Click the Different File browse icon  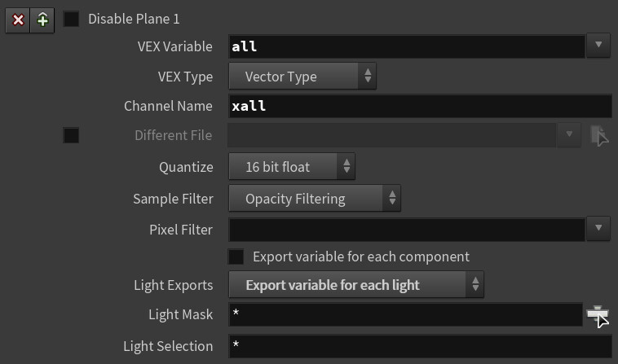pos(599,136)
